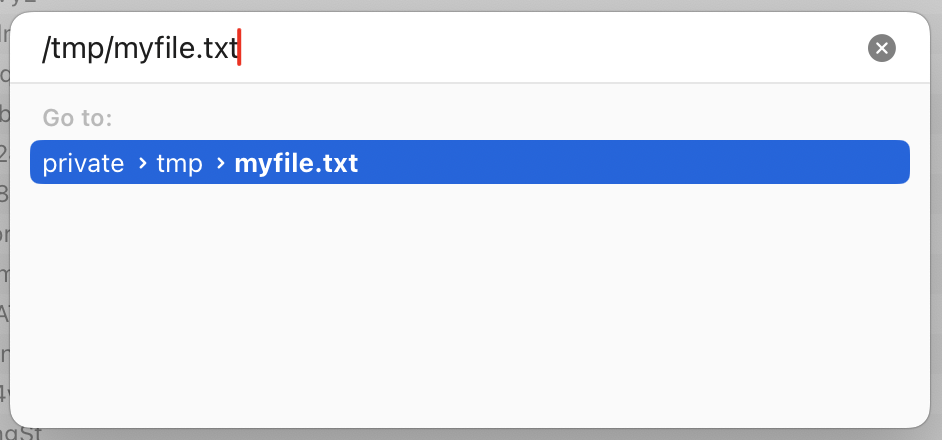942x440 pixels.
Task: Place cursor on "tmp" in the typed path
Action: click(76, 49)
